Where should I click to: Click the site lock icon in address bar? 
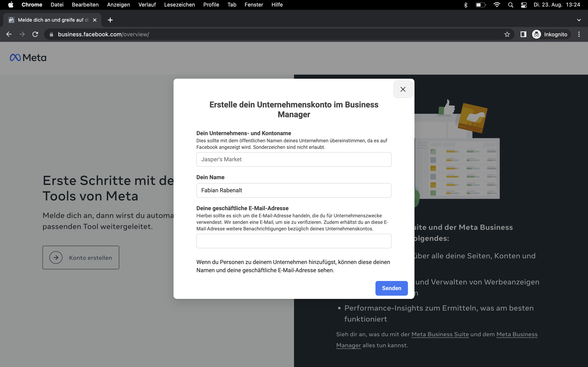(x=51, y=34)
